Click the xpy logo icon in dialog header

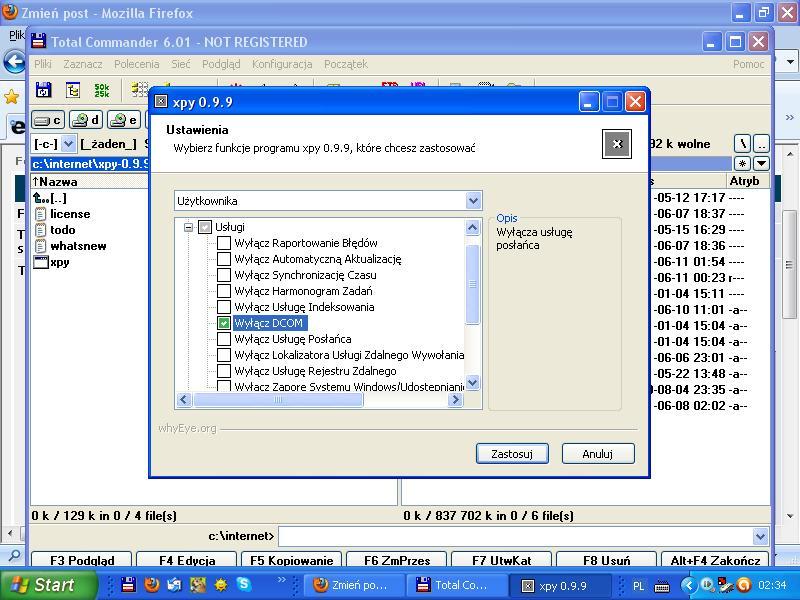click(617, 144)
